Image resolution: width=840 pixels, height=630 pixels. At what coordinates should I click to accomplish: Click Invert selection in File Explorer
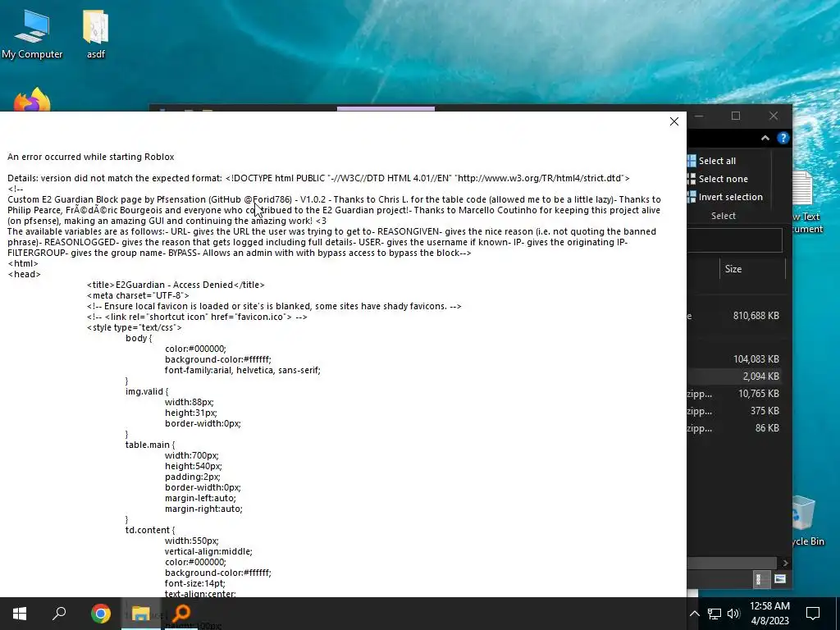(725, 197)
